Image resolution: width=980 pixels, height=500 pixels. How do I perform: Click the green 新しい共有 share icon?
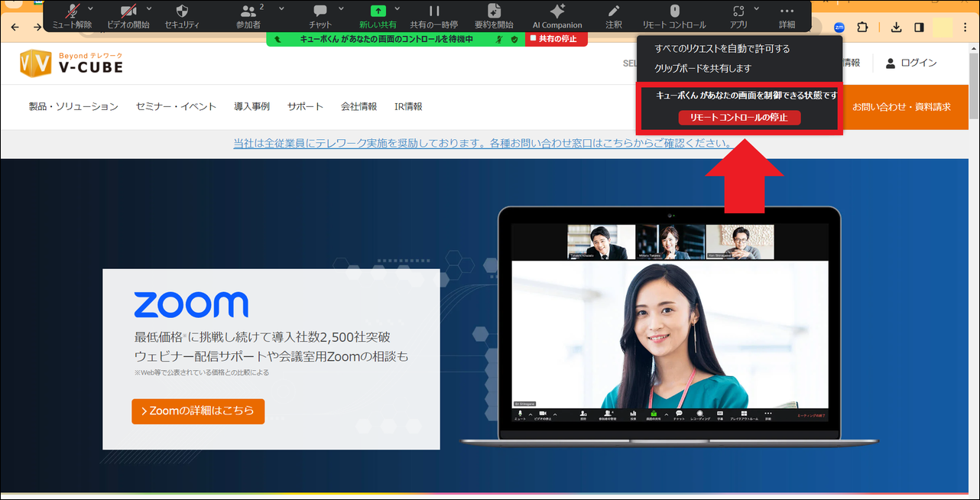(x=378, y=11)
